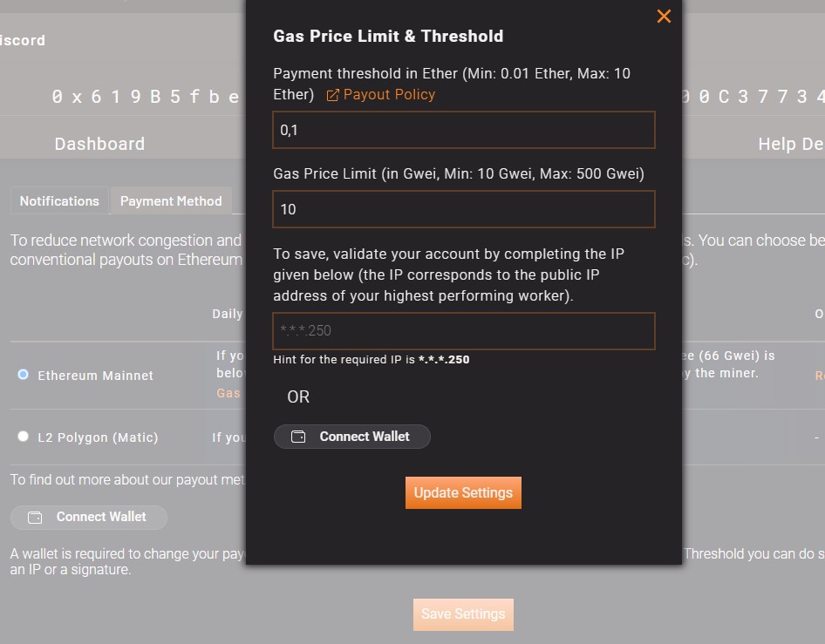Click the IP validation input field
The width and height of the screenshot is (825, 644).
click(x=464, y=331)
